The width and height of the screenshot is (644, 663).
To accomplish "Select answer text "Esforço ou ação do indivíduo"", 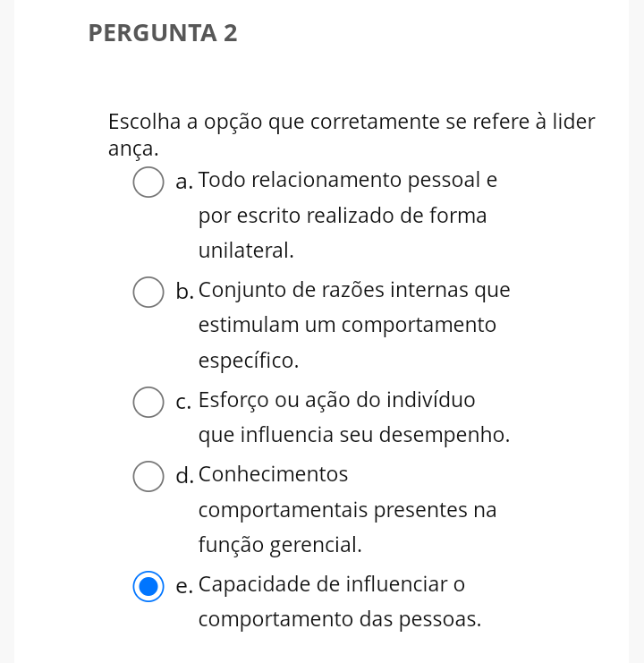I will click(337, 401).
